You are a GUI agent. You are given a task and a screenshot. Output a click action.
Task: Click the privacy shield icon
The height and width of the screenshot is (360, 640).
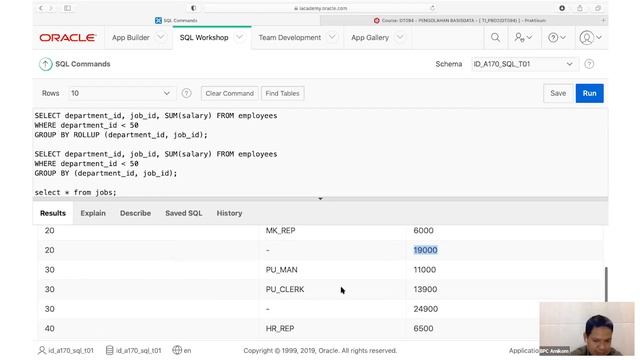pos(193,8)
